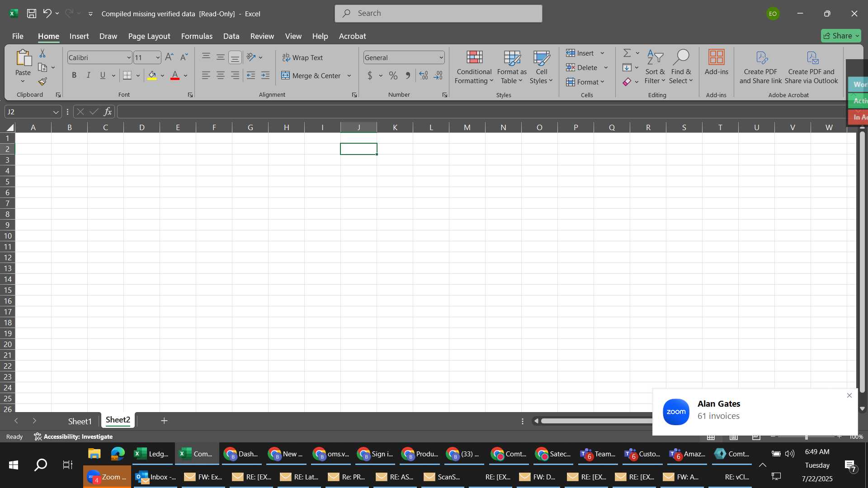
Task: Open the File menu
Action: click(x=18, y=36)
